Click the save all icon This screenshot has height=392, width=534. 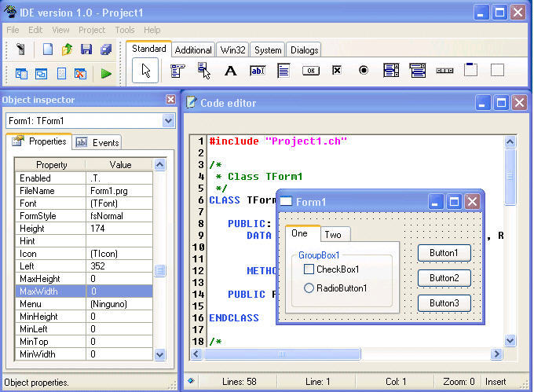(106, 49)
